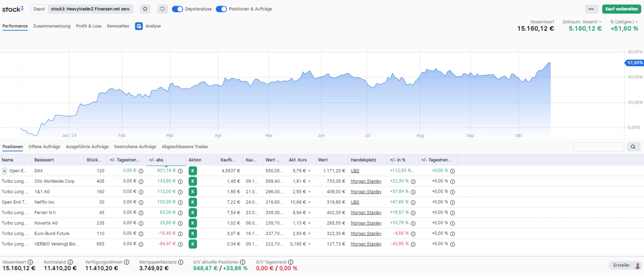Open the blue Analyse icon

coord(139,26)
